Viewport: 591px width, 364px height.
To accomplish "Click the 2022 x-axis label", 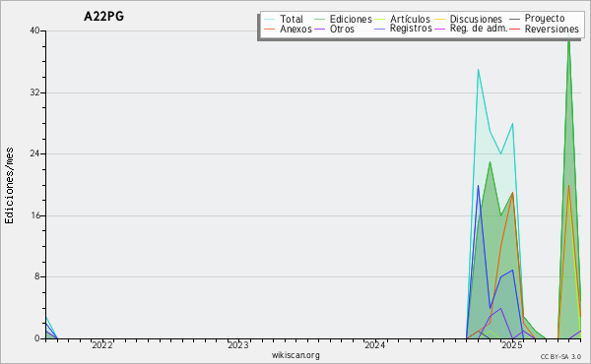I will coord(102,345).
